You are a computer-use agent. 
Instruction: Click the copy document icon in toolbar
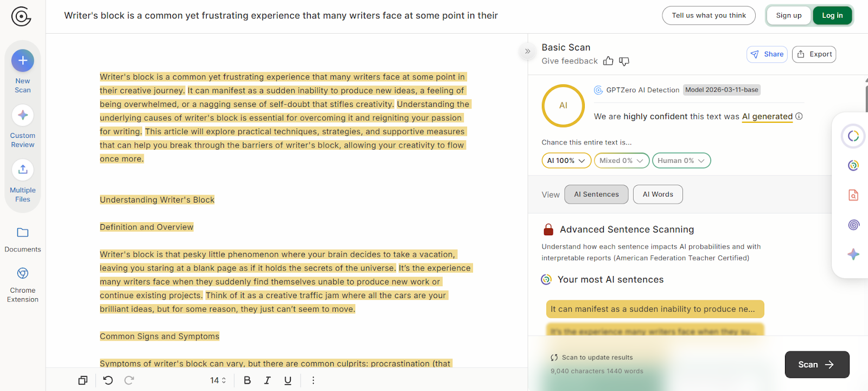(x=83, y=380)
